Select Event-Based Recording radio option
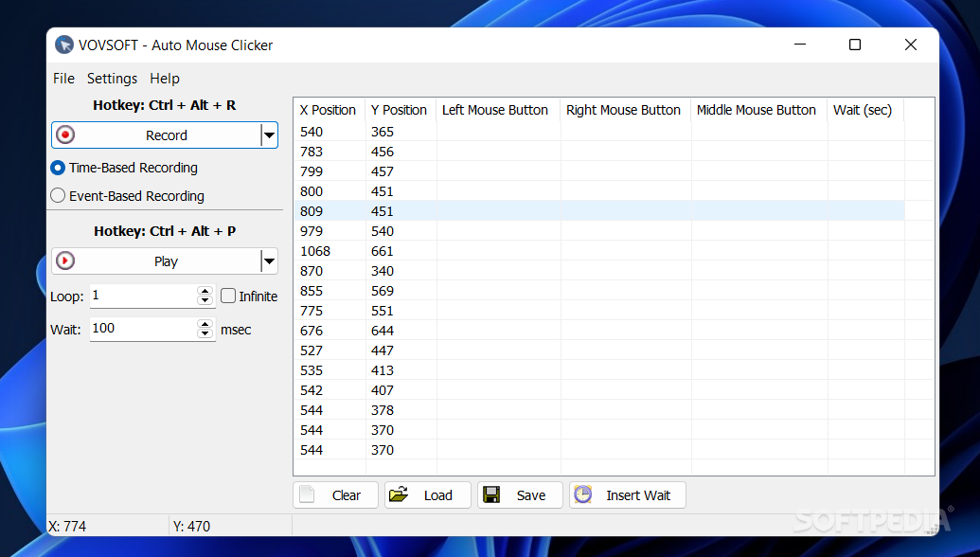The image size is (980, 557). (127, 196)
